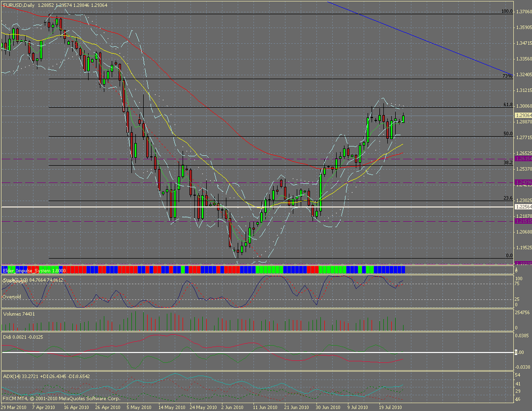532x411 pixels.
Task: Click the 0.0385 Didi scale value
Action: (522, 335)
